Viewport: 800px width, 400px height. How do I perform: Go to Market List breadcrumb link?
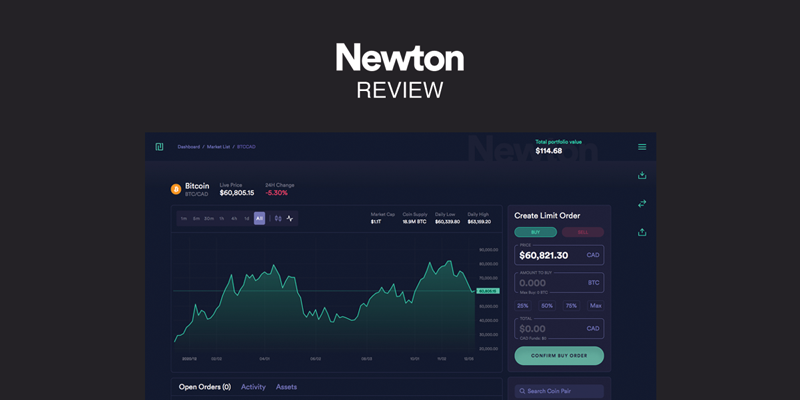[x=218, y=147]
